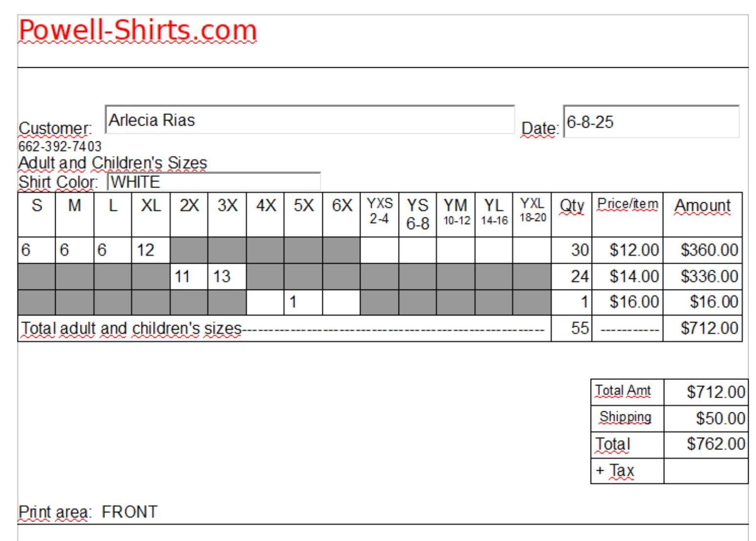Image resolution: width=756 pixels, height=541 pixels.
Task: Click the Powell-Shirts.com header title
Action: pyautogui.click(x=138, y=30)
